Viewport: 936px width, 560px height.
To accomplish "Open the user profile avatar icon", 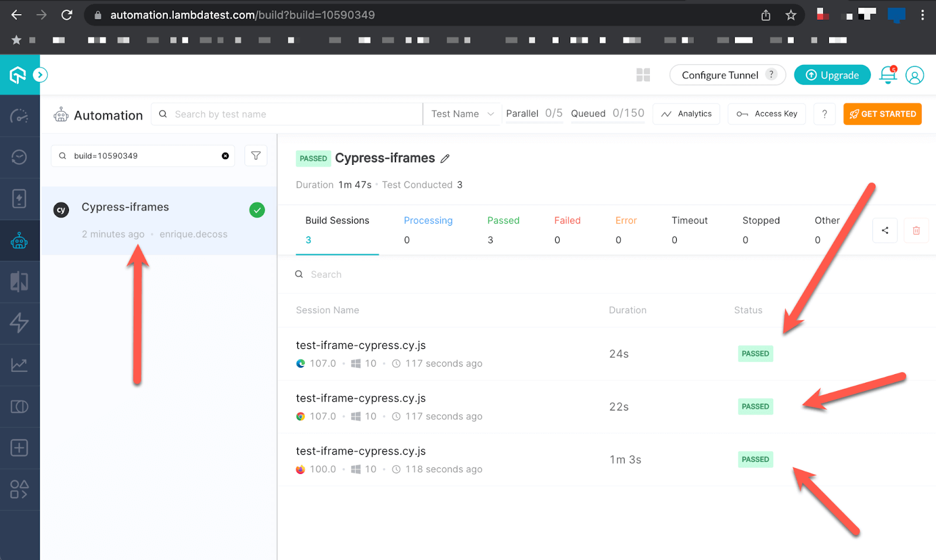I will pos(914,75).
